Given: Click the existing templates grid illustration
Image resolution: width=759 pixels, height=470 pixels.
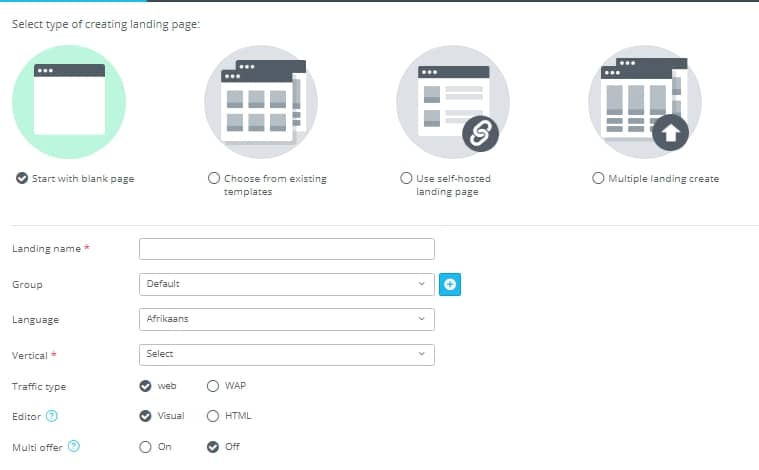Looking at the screenshot, I should (261, 102).
